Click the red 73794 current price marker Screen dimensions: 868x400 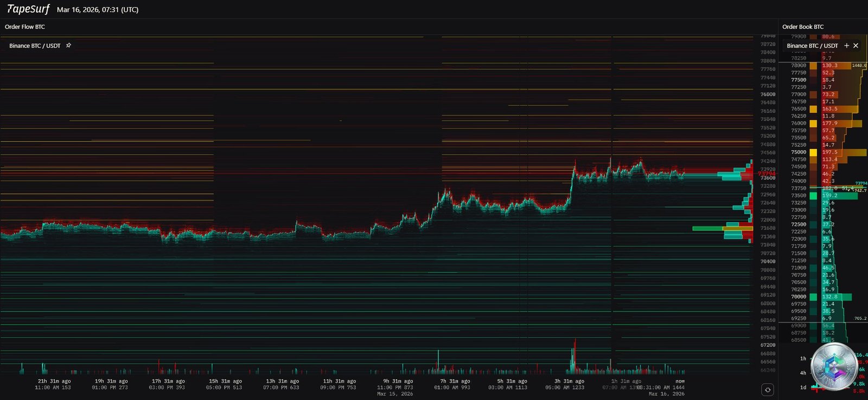[x=767, y=173]
